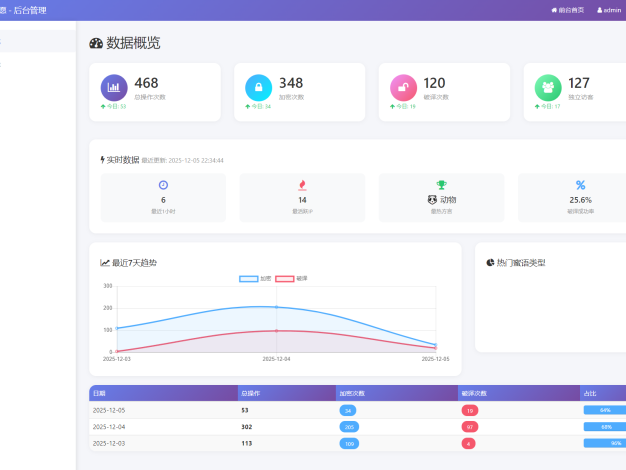626x470 pixels.
Task: Click the last-updated timestamp 2025-12-05 22:34:44
Action: click(196, 161)
